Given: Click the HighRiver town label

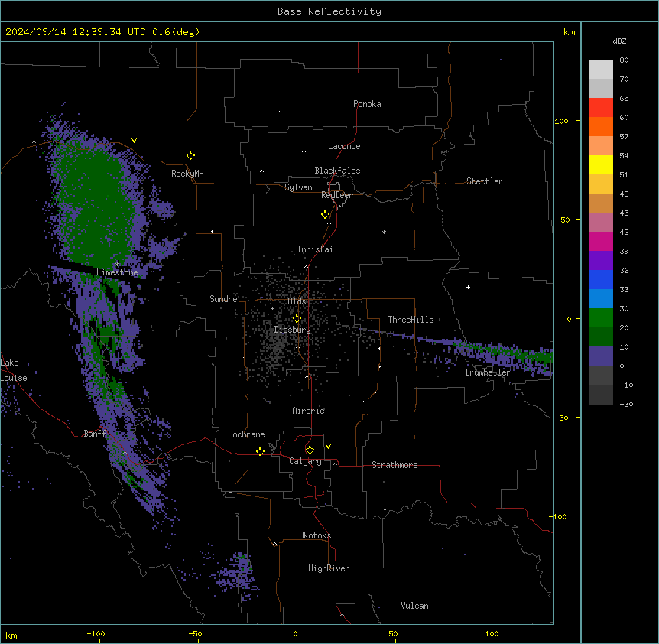Looking at the screenshot, I should [329, 568].
